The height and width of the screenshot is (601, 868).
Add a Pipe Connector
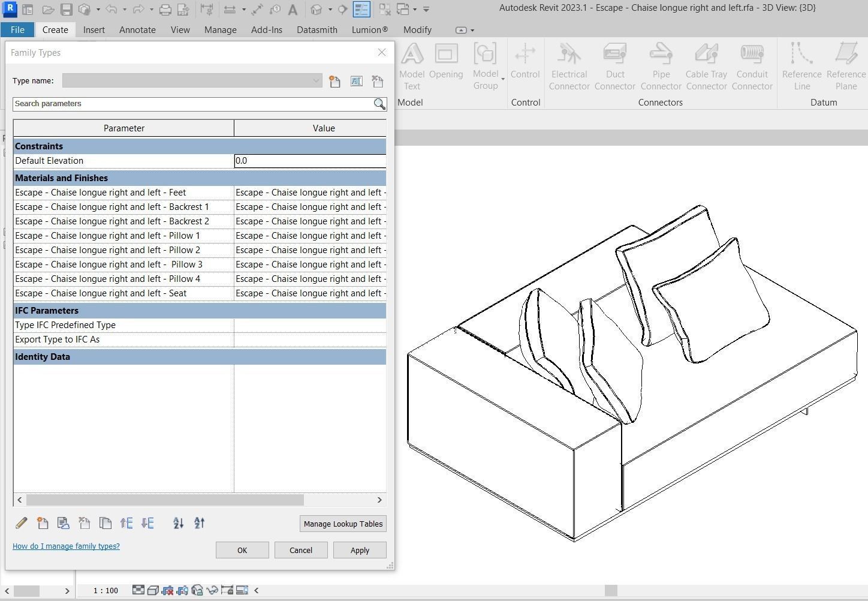pyautogui.click(x=661, y=66)
